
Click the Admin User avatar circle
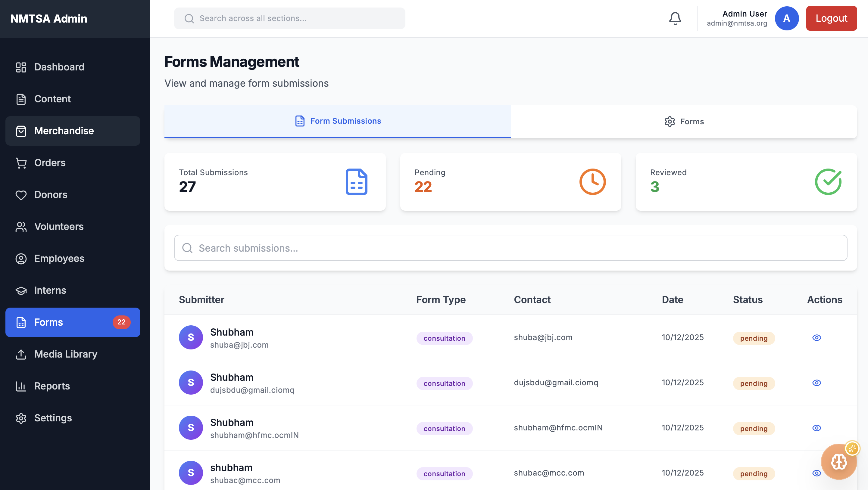[786, 19]
